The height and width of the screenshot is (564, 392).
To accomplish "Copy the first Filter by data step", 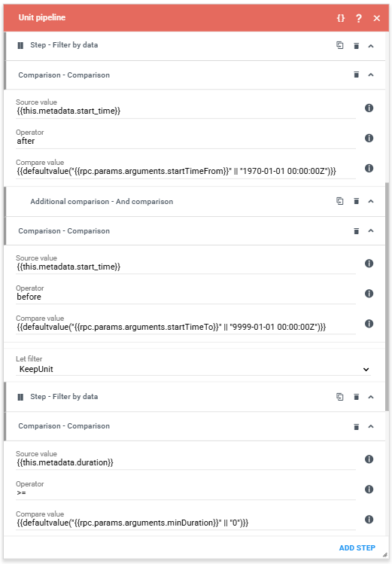I will (x=339, y=45).
